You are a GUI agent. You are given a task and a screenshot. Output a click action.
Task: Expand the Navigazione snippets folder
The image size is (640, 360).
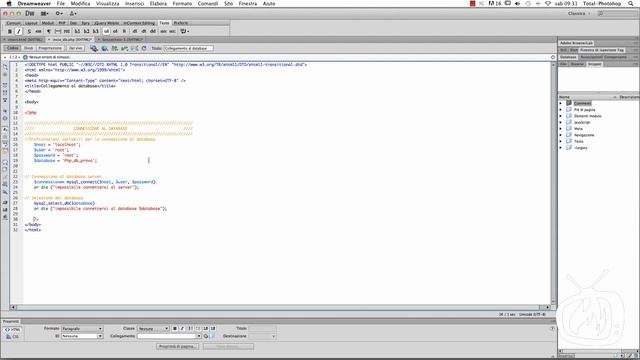pyautogui.click(x=560, y=135)
